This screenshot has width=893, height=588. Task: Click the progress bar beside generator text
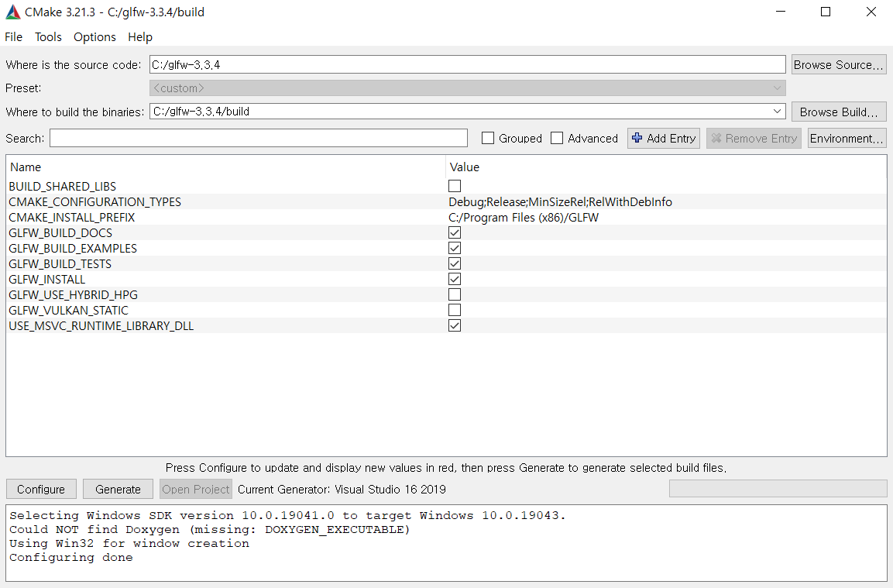[778, 488]
